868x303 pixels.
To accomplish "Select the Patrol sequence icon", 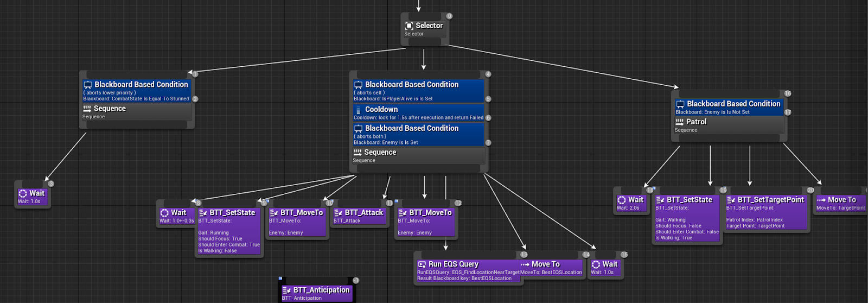I will click(x=680, y=122).
